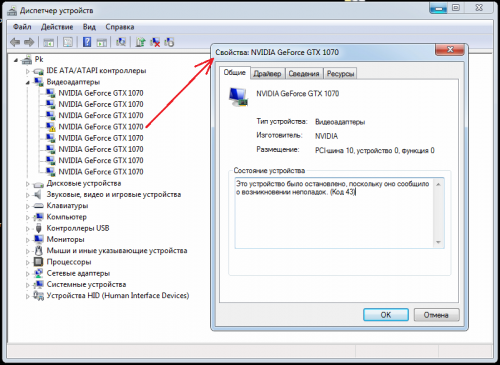Click the blue question mark Help icon
500x365 pixels.
87,42
